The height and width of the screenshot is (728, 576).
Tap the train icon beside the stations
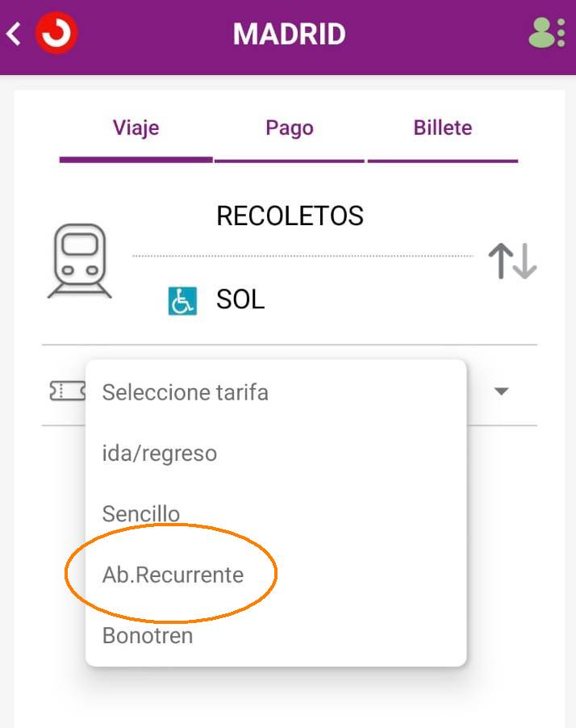point(80,261)
